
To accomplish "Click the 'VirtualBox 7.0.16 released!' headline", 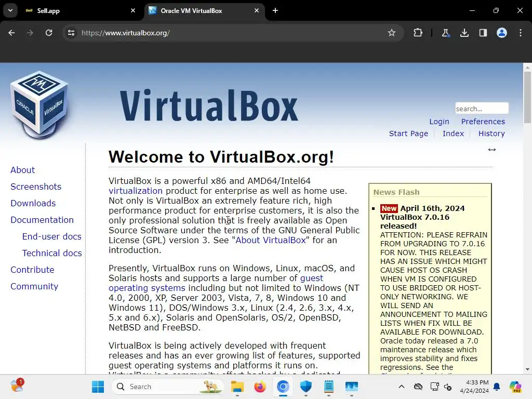I will (x=415, y=221).
